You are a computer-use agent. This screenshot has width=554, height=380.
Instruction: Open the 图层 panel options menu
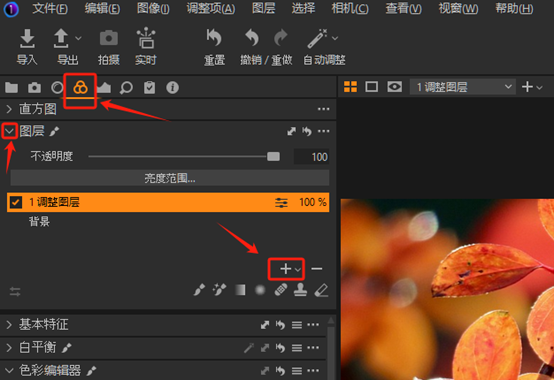click(323, 131)
